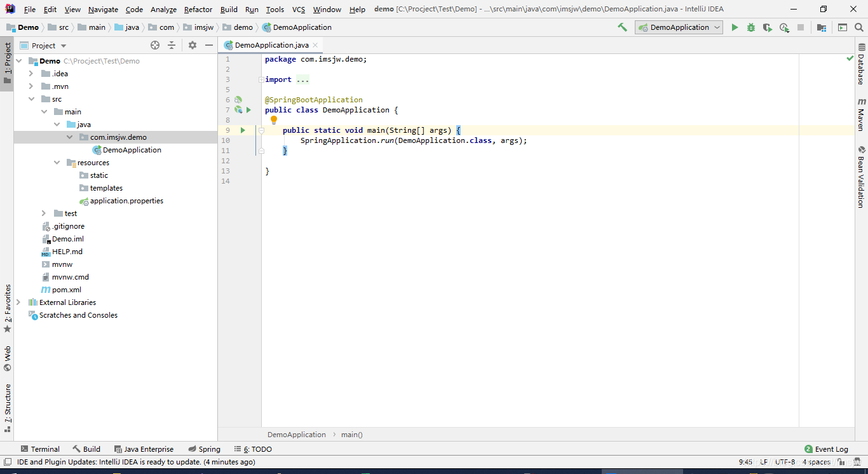This screenshot has height=474, width=868.
Task: Open Project Structure icon in toolbar
Action: tap(822, 27)
